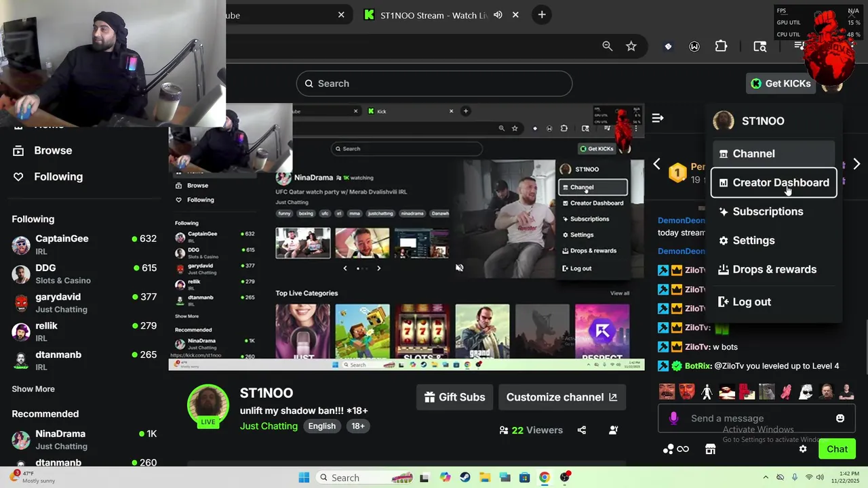Image resolution: width=868 pixels, height=488 pixels.
Task: Open the Creator Dashboard menu entry
Action: coord(774,183)
